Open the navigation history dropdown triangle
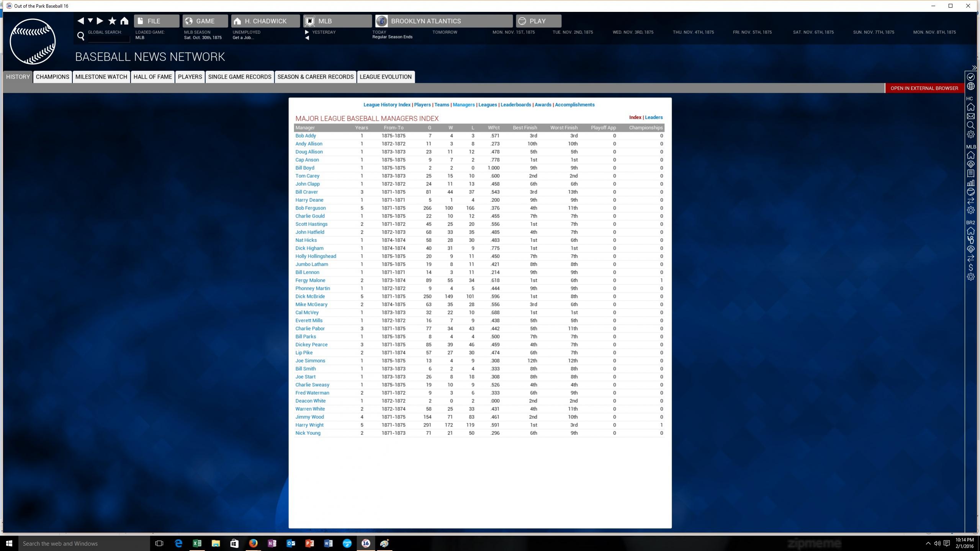The width and height of the screenshot is (980, 551). coord(90,20)
